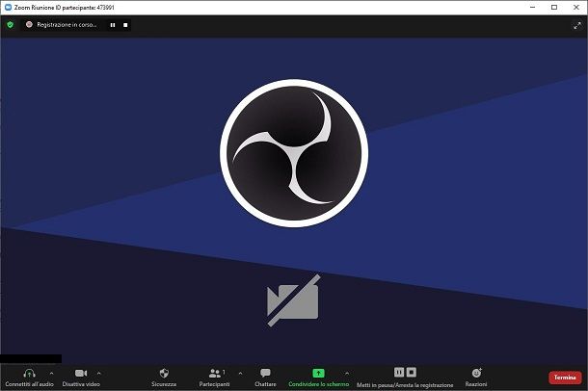Image resolution: width=588 pixels, height=391 pixels.
Task: Stop recording from the top bar
Action: [125, 25]
